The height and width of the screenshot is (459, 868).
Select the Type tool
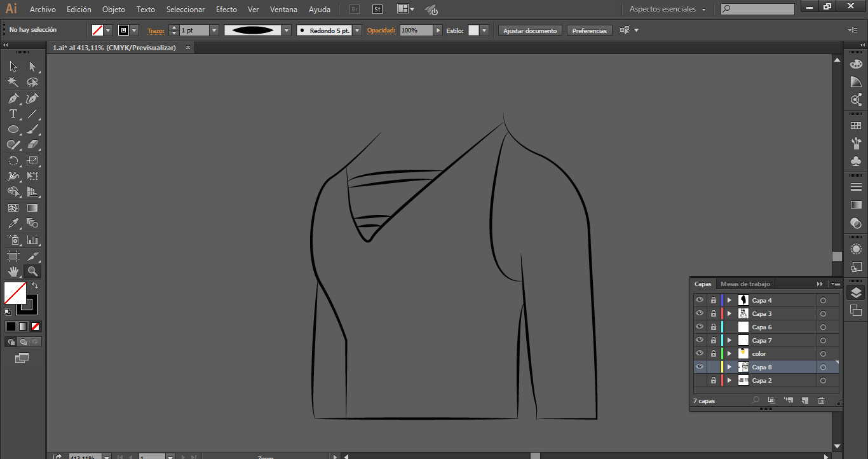(x=13, y=114)
